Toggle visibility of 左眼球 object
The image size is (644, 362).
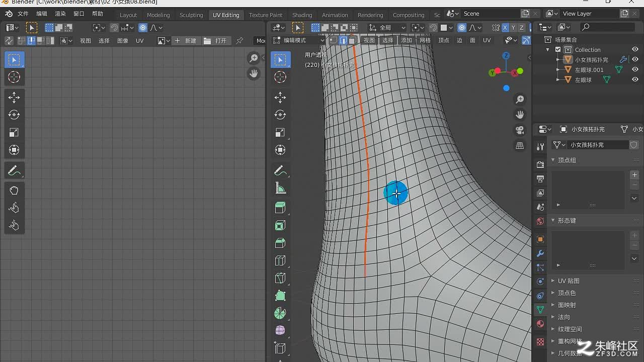pyautogui.click(x=635, y=79)
